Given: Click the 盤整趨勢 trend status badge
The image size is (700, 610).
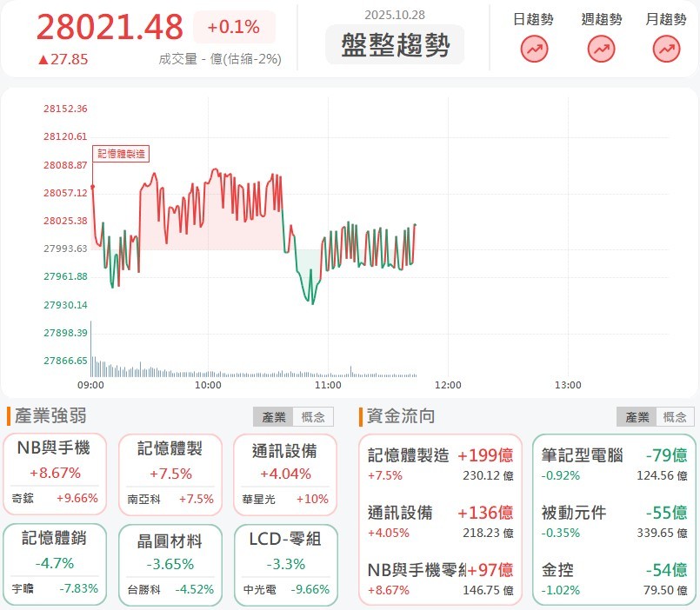Looking at the screenshot, I should (395, 45).
